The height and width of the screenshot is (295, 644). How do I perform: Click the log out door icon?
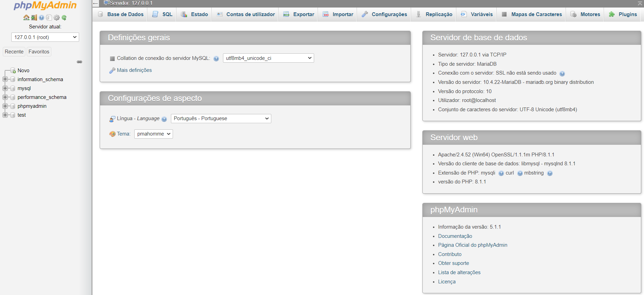tap(34, 17)
